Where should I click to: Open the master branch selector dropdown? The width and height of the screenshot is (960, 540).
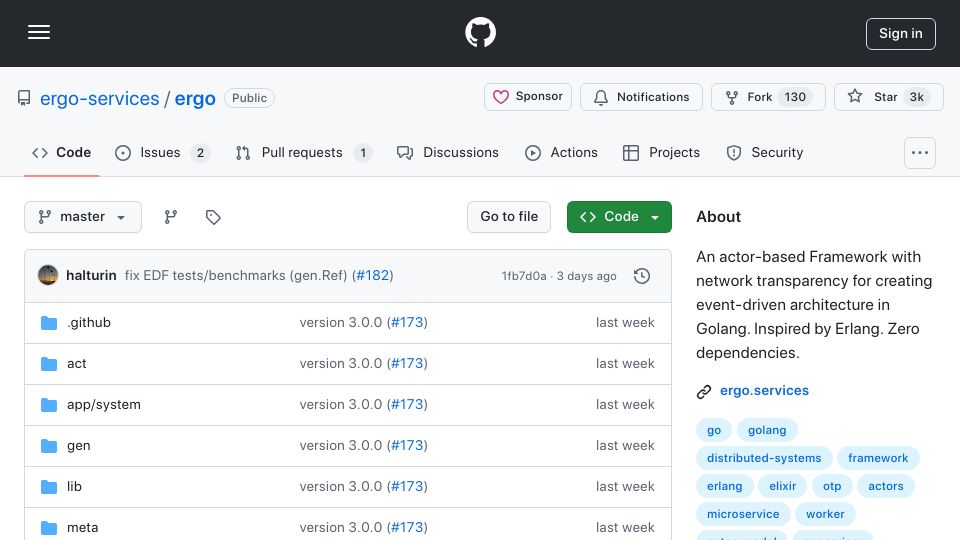pyautogui.click(x=83, y=217)
